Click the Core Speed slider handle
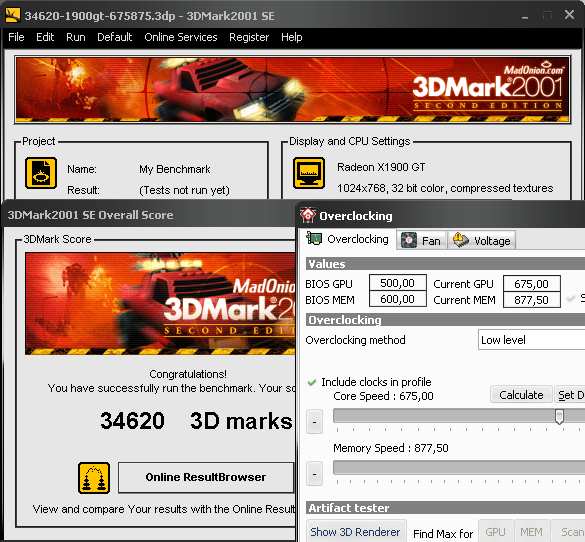This screenshot has height=542, width=585. pos(559,416)
